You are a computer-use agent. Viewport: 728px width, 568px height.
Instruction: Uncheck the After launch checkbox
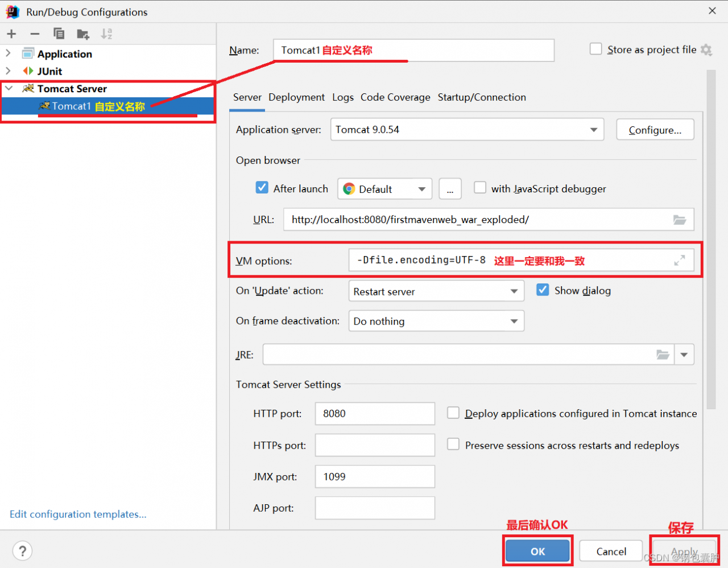pos(262,187)
